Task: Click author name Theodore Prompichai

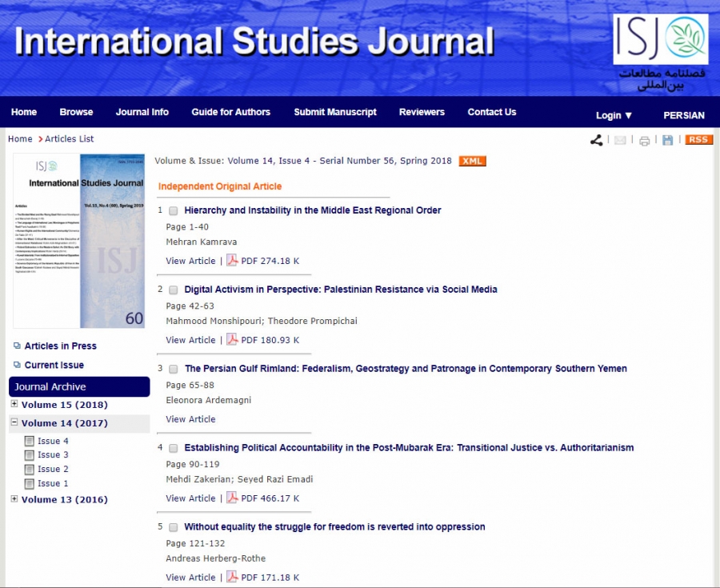Action: click(313, 321)
